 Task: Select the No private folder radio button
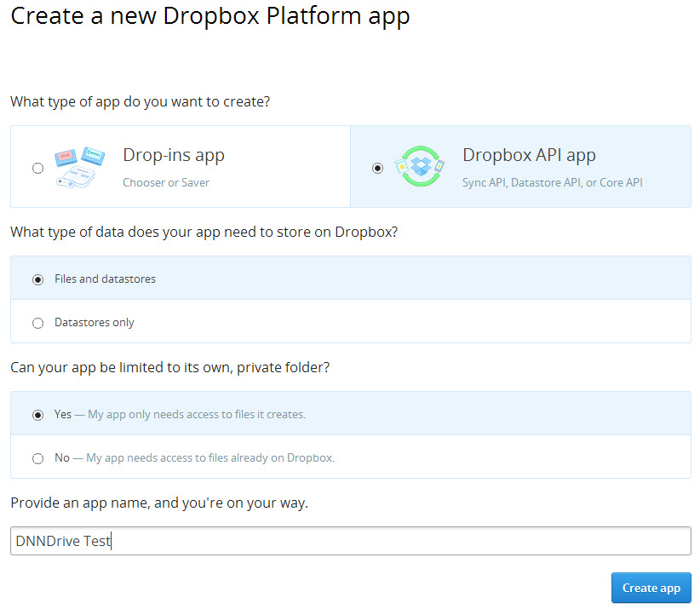pos(38,458)
